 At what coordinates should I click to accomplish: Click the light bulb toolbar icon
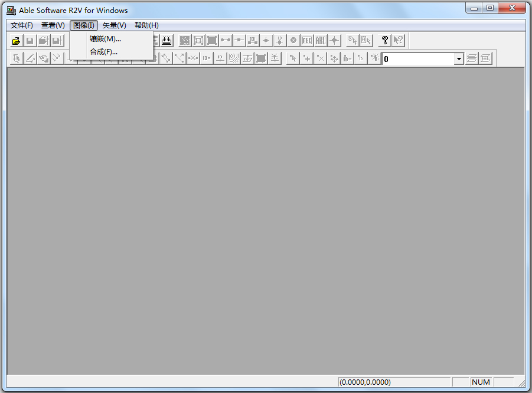coord(374,58)
